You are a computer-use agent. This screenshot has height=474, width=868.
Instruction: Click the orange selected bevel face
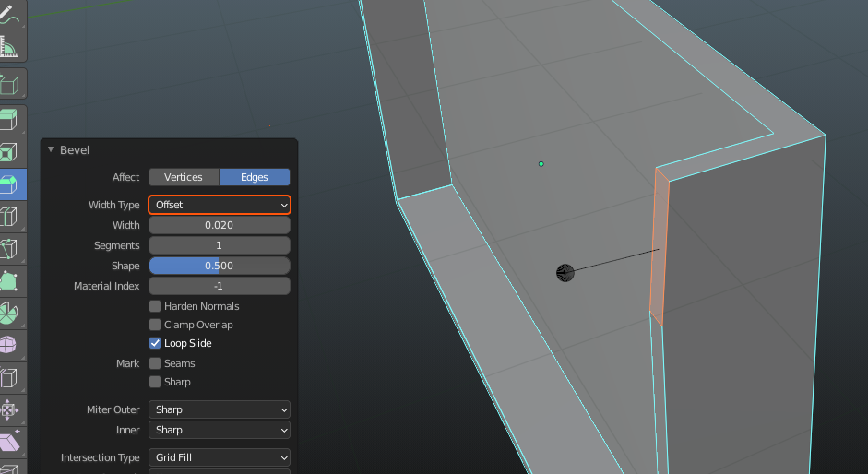[660, 247]
